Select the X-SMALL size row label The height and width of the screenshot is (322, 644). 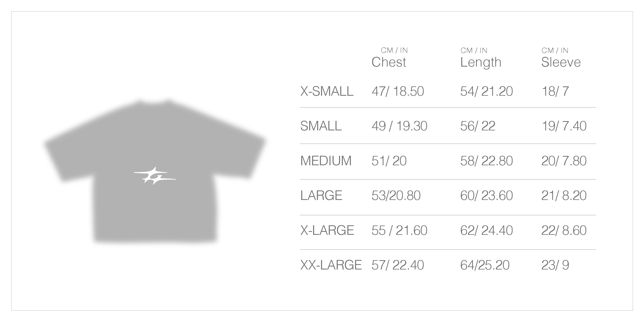tap(327, 91)
